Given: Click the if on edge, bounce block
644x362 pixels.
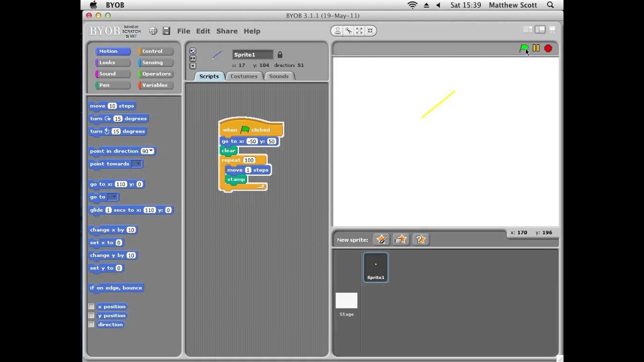Looking at the screenshot, I should (116, 288).
